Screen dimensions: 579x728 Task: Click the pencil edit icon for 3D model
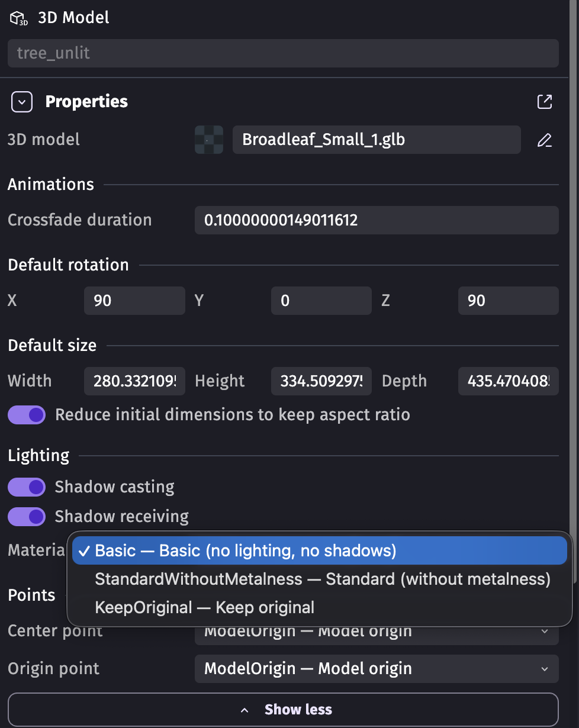544,140
